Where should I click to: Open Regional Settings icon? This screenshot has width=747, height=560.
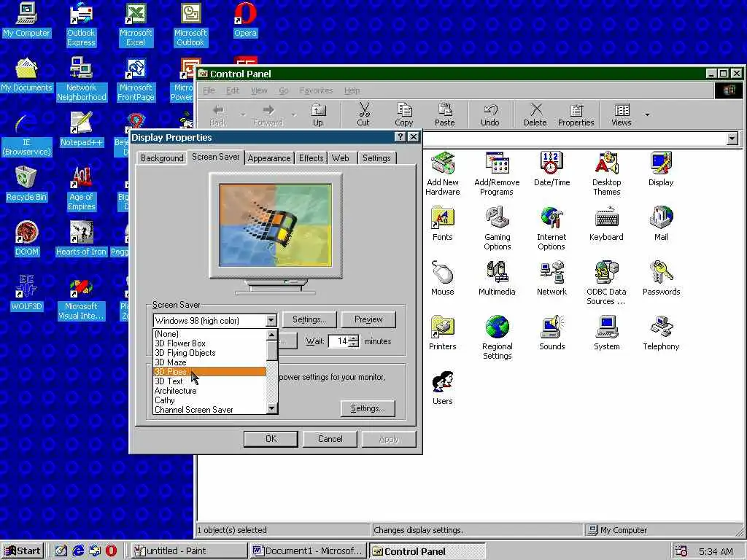(497, 338)
